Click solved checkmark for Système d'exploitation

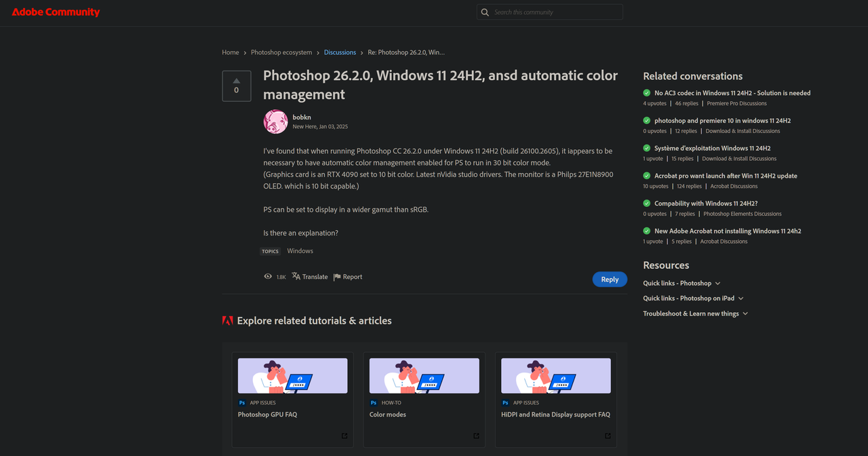click(647, 148)
